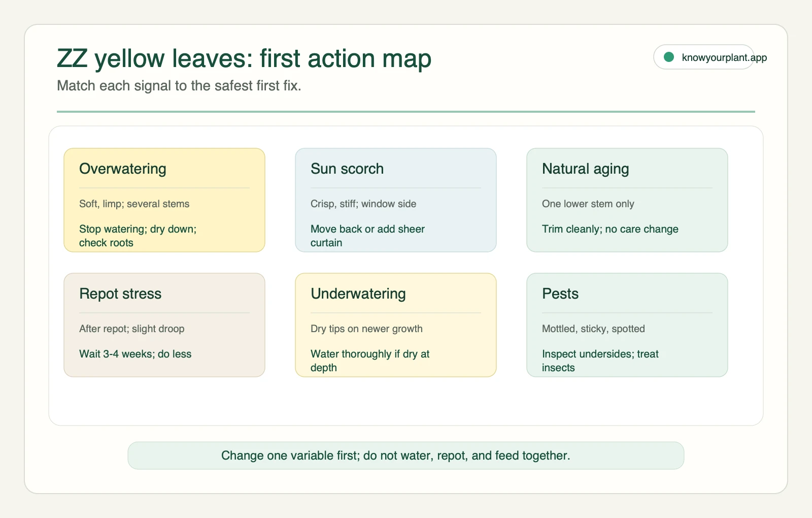This screenshot has width=812, height=518.
Task: Click the green dot beside knowyourplant.app
Action: 669,57
